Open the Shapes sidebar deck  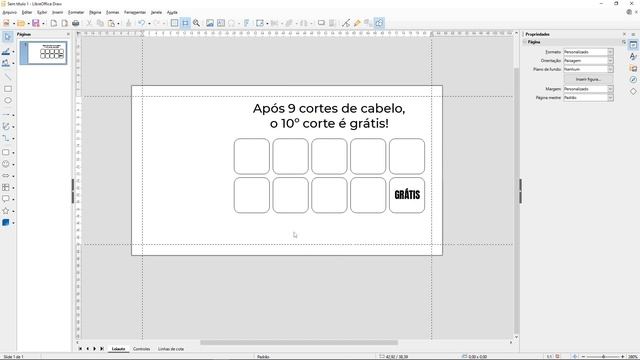click(x=633, y=91)
